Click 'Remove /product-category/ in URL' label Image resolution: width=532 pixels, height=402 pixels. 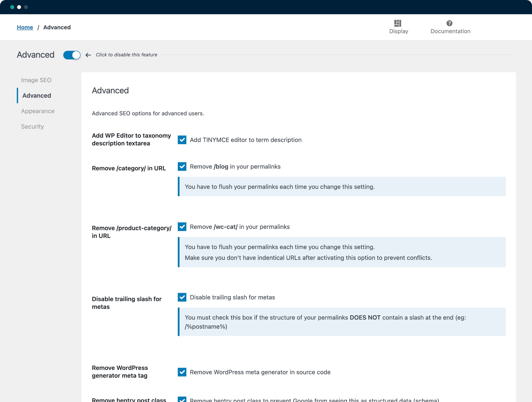pos(132,232)
